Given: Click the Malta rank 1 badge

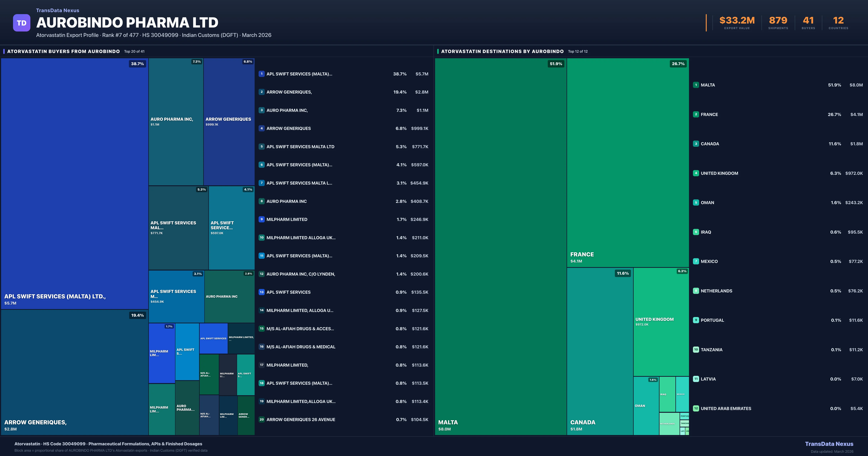Looking at the screenshot, I should click(696, 85).
